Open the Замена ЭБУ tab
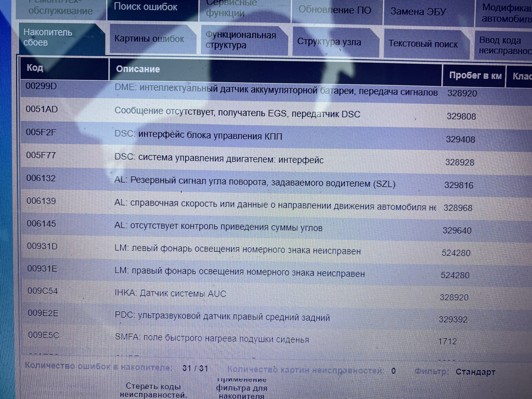The height and width of the screenshot is (399, 532). pyautogui.click(x=428, y=12)
